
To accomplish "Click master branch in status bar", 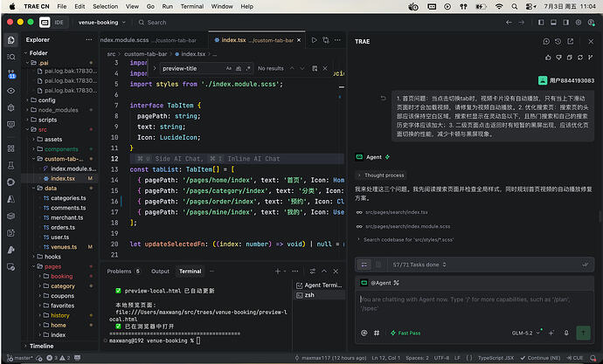I will 20,358.
